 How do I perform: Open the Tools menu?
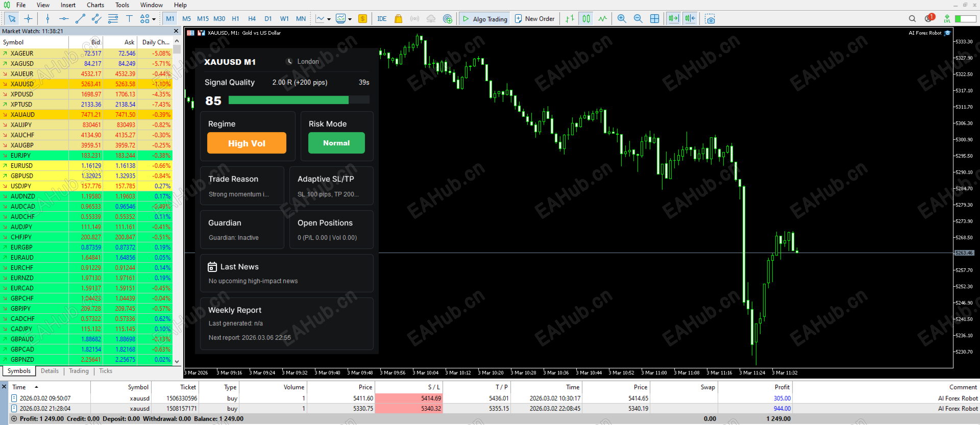click(122, 5)
